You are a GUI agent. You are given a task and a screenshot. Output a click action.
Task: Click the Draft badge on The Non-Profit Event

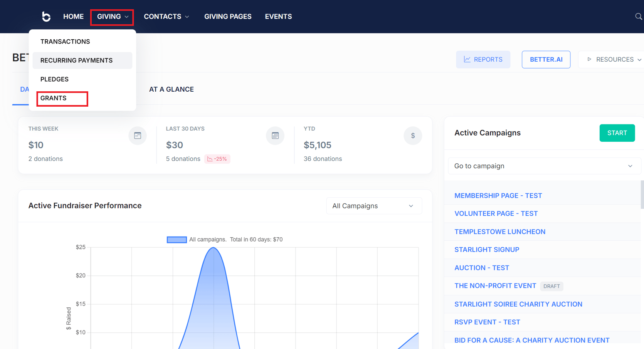552,286
